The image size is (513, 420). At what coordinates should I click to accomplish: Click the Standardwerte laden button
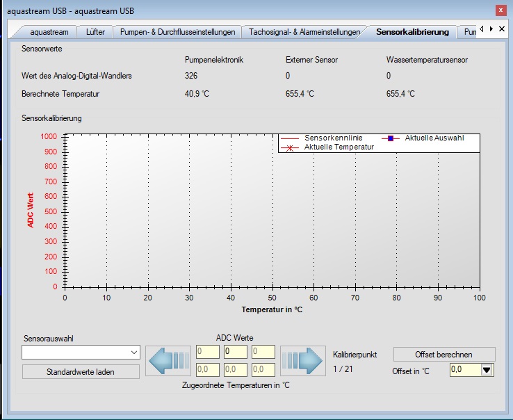[x=81, y=372]
